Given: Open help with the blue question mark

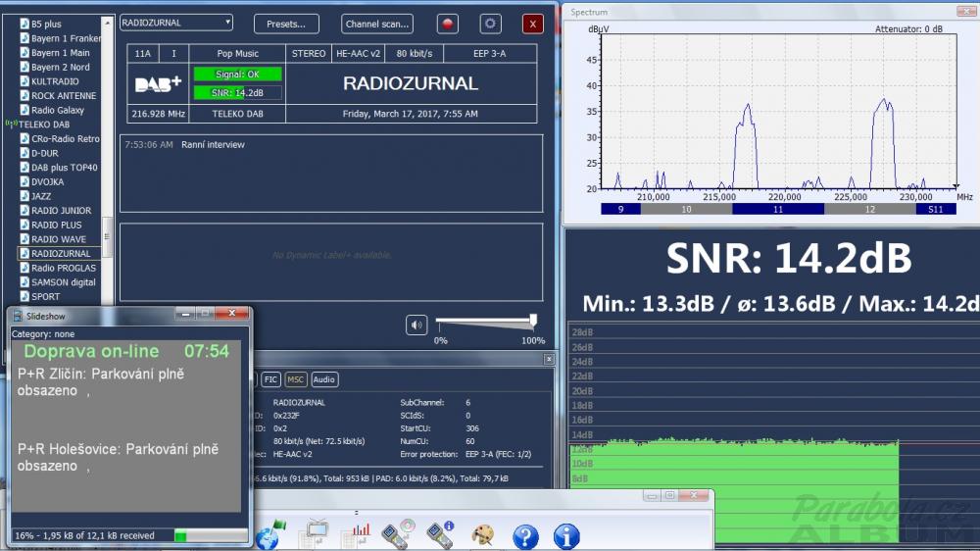Looking at the screenshot, I should [525, 536].
